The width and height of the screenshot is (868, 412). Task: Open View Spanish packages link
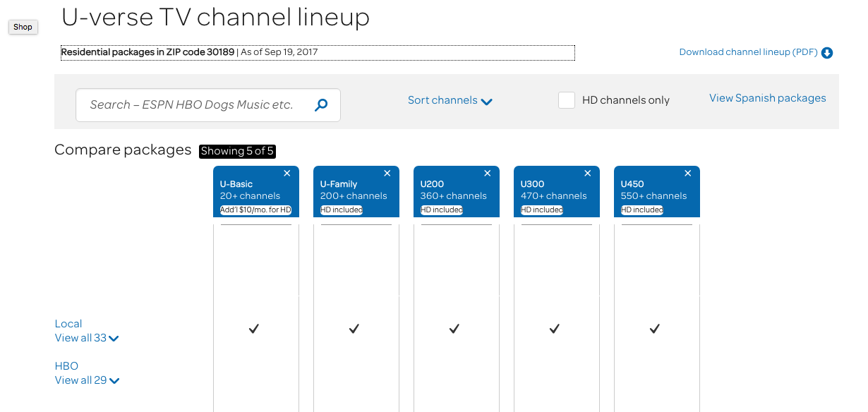point(767,98)
